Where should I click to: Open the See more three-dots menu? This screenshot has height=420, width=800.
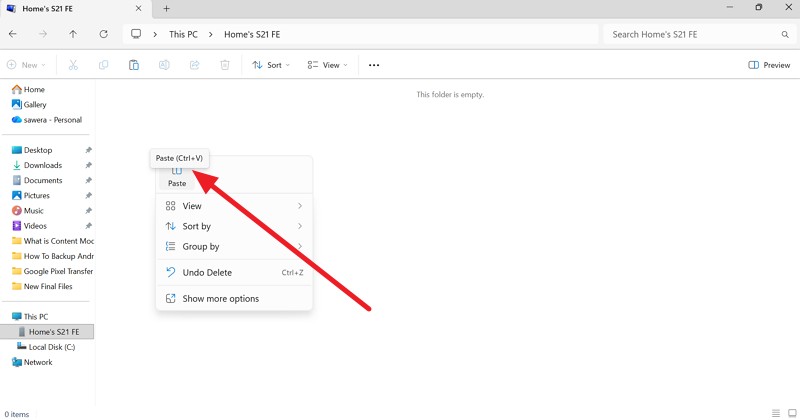pos(374,65)
